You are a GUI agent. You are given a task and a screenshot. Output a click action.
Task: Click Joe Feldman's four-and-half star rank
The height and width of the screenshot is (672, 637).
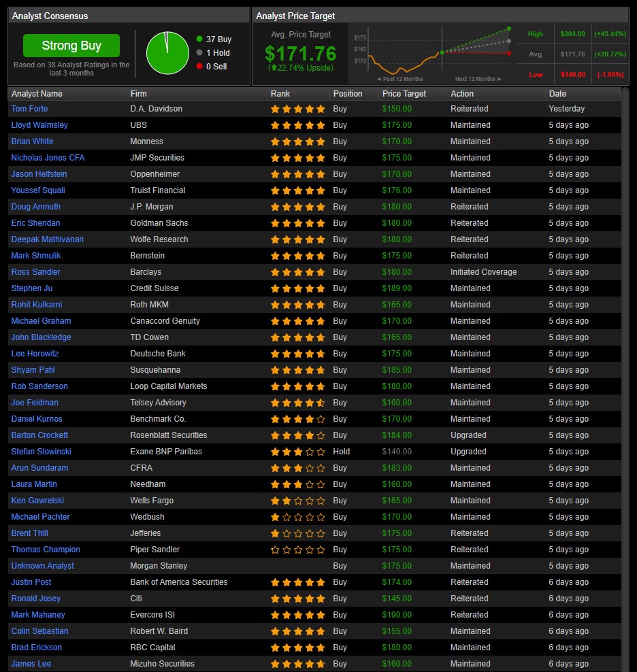point(297,403)
